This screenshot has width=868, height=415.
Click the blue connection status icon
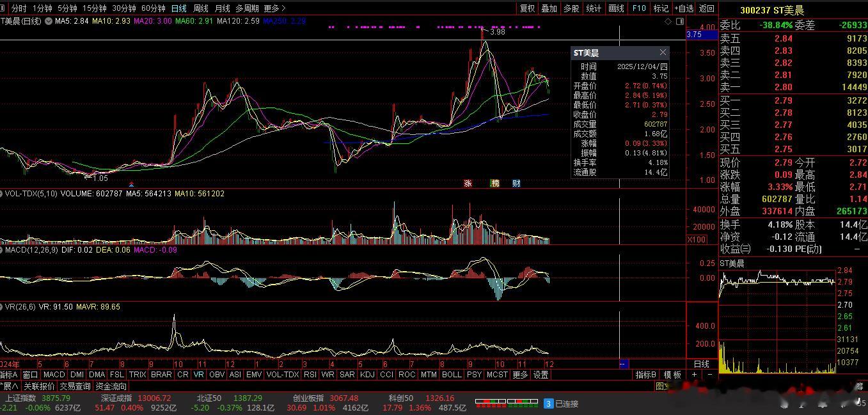(x=548, y=403)
